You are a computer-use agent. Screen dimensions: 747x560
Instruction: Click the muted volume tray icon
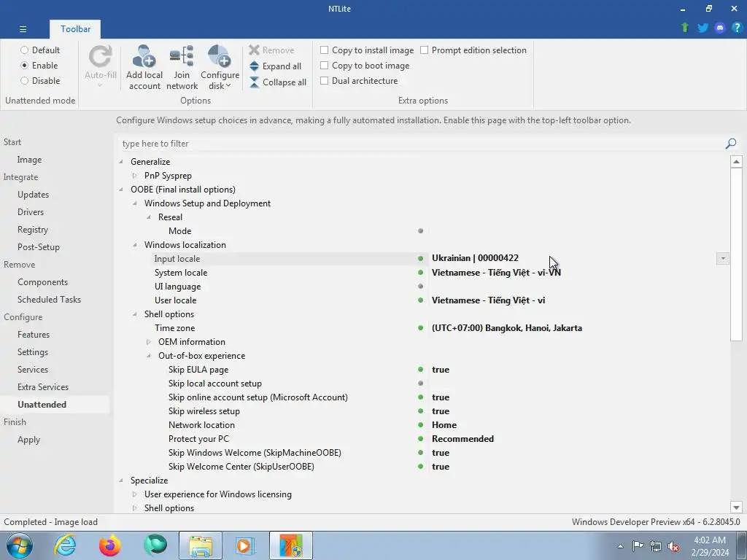coord(673,546)
